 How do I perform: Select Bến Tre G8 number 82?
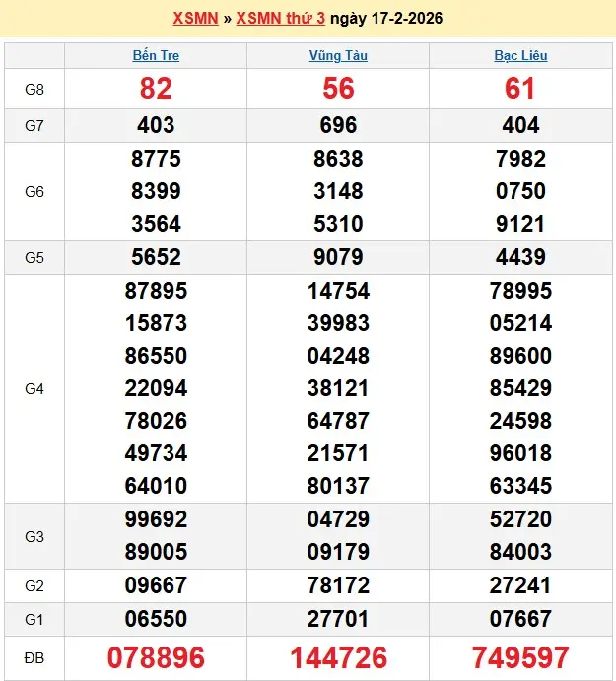pyautogui.click(x=156, y=89)
